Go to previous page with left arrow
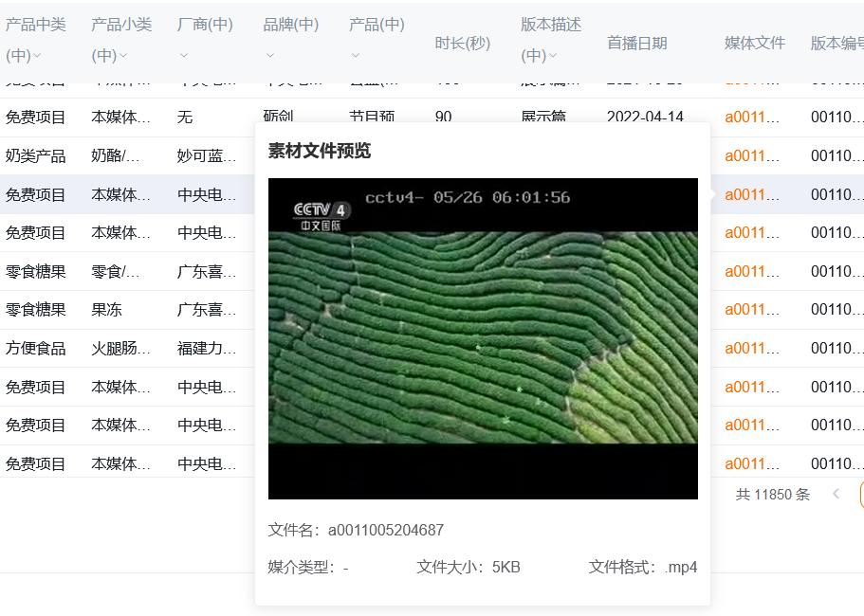The image size is (864, 616). click(x=836, y=494)
